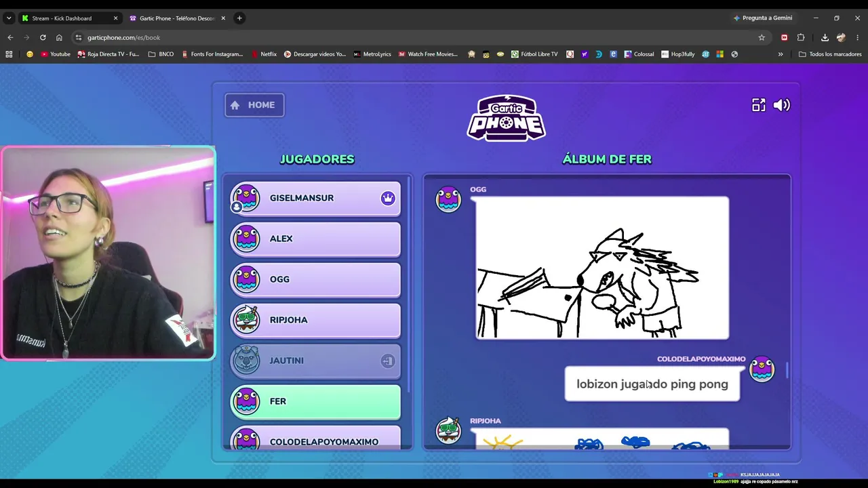Open the Chrome three-dot menu

click(858, 37)
